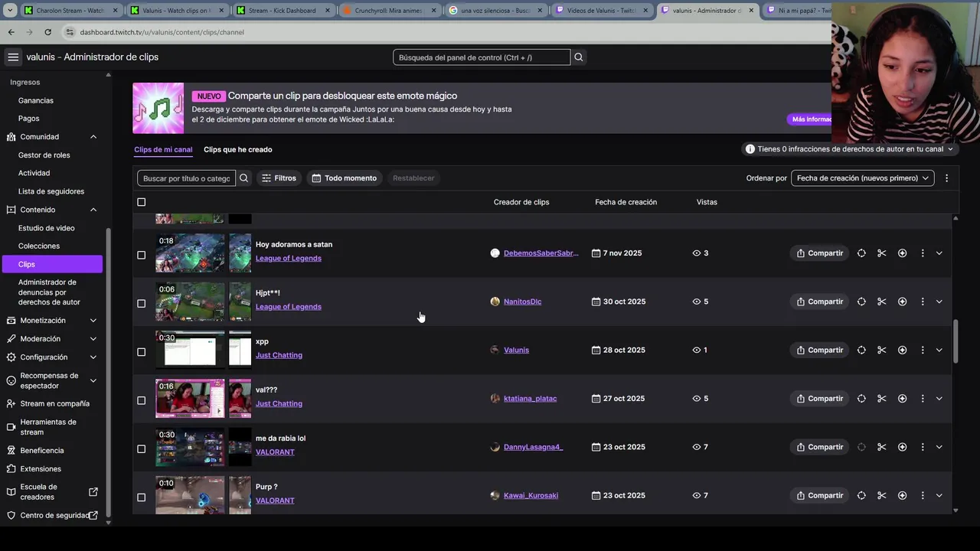This screenshot has width=980, height=551.
Task: Open more options for 'xpp' clip
Action: pyautogui.click(x=923, y=350)
